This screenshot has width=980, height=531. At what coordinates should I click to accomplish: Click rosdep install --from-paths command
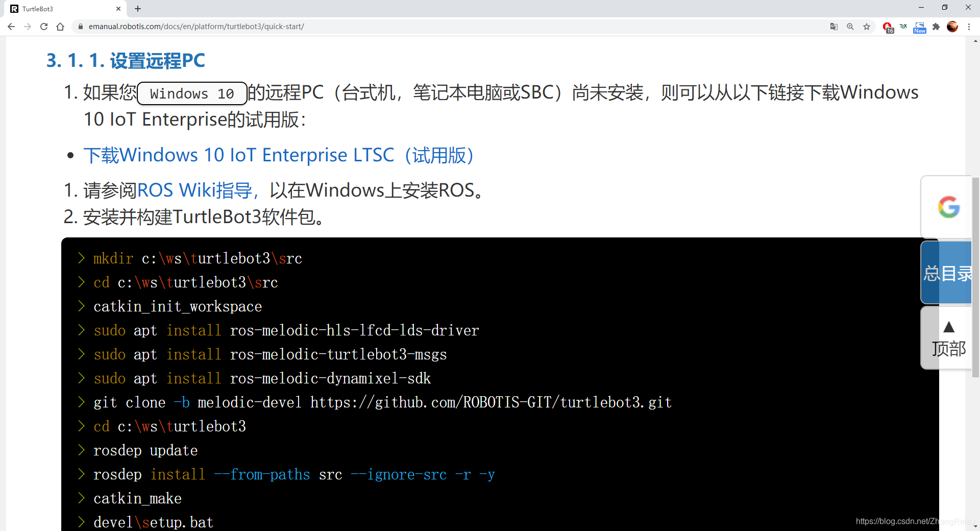(x=294, y=474)
